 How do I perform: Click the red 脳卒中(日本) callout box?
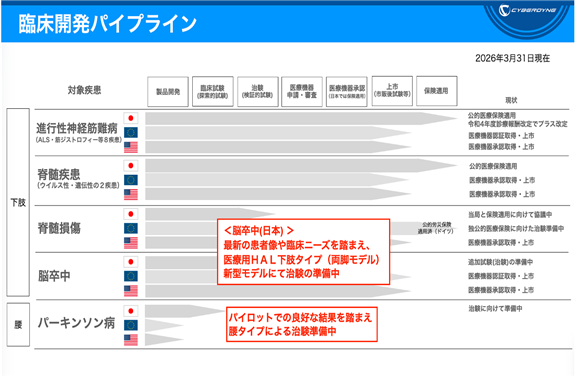303,252
